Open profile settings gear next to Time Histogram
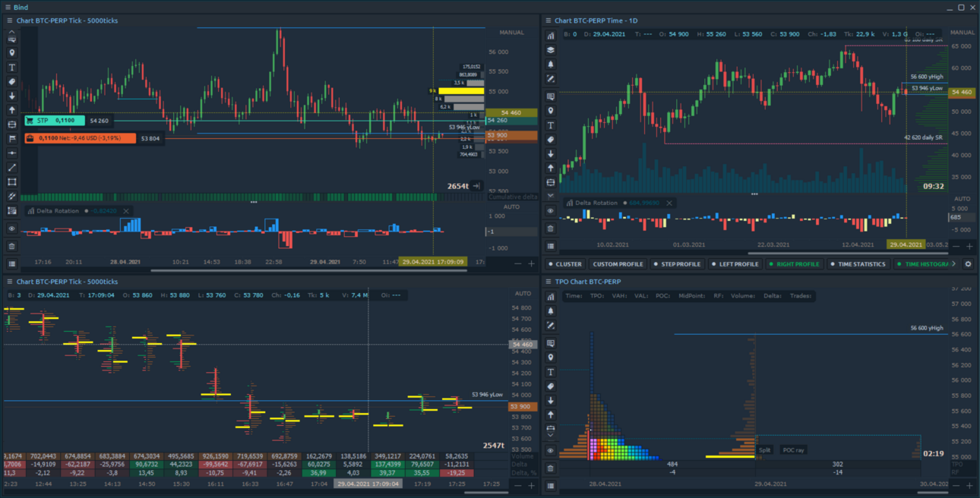The width and height of the screenshot is (980, 498). pyautogui.click(x=968, y=264)
